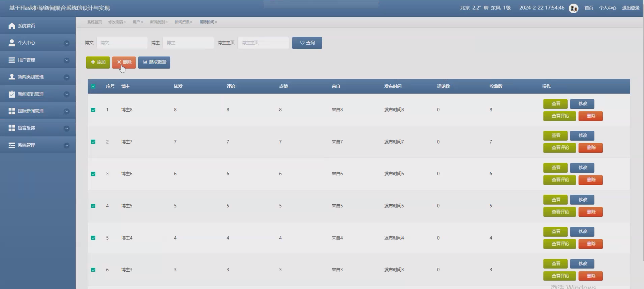
Task: Uncheck the row for 博主3
Action: [93, 270]
